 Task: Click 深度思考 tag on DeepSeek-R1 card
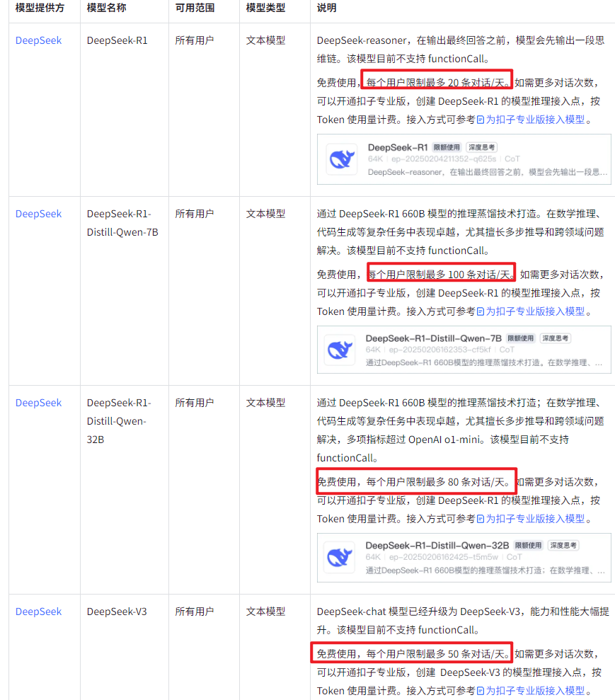pyautogui.click(x=481, y=147)
